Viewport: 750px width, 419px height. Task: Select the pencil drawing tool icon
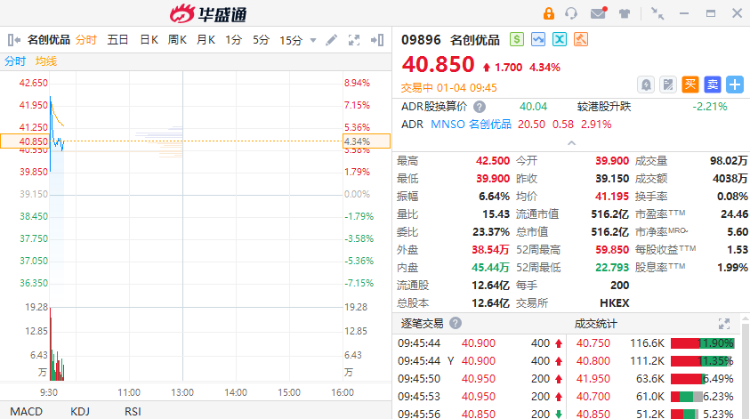point(331,40)
